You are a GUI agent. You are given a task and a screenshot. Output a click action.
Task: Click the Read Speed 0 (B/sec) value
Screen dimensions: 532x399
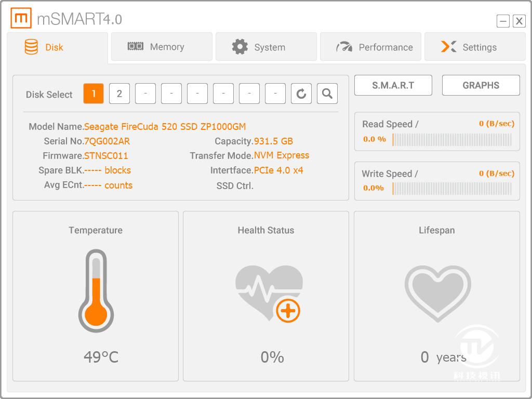click(x=497, y=124)
